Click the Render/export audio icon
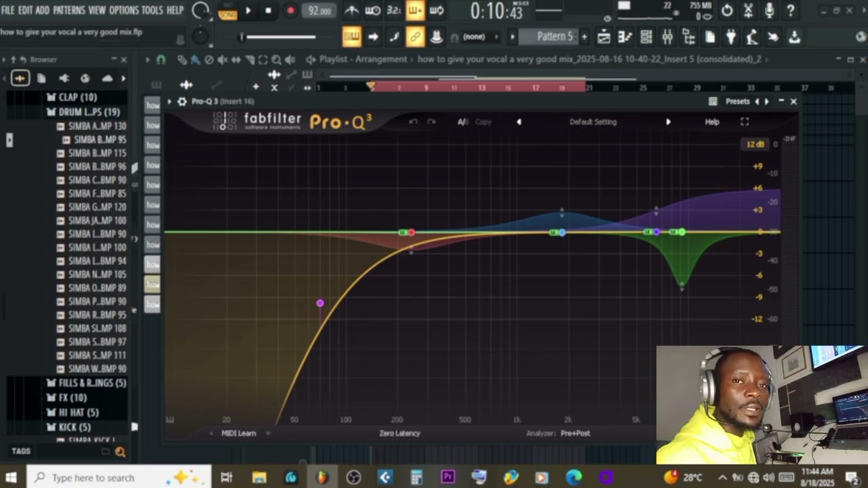 coord(794,37)
